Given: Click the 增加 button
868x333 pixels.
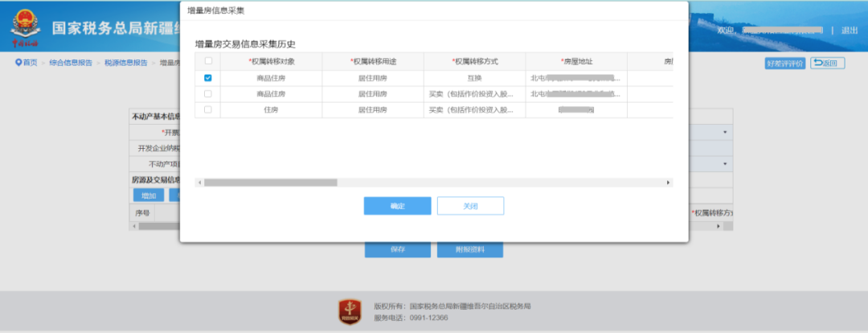Looking at the screenshot, I should 149,195.
